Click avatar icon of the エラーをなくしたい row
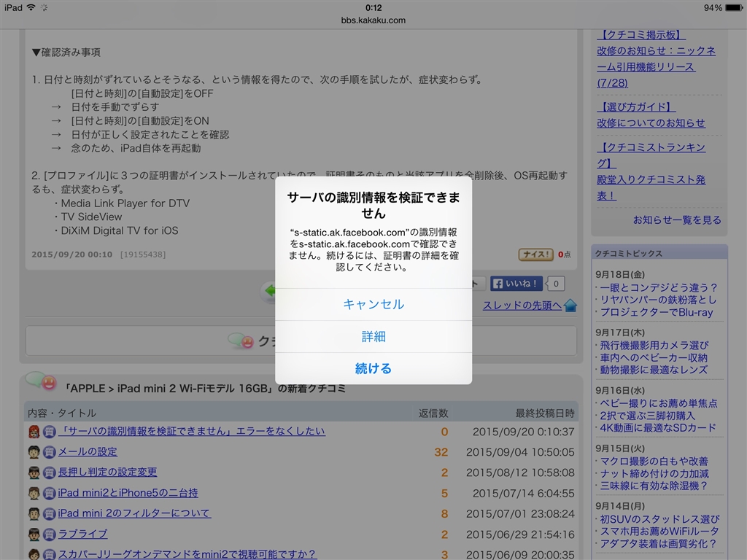This screenshot has width=747, height=560. [34, 432]
